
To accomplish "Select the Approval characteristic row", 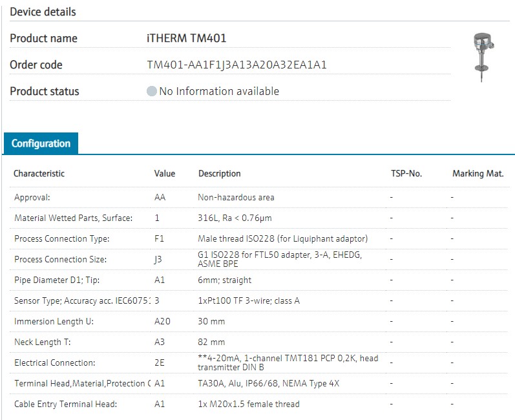I will pyautogui.click(x=32, y=198).
